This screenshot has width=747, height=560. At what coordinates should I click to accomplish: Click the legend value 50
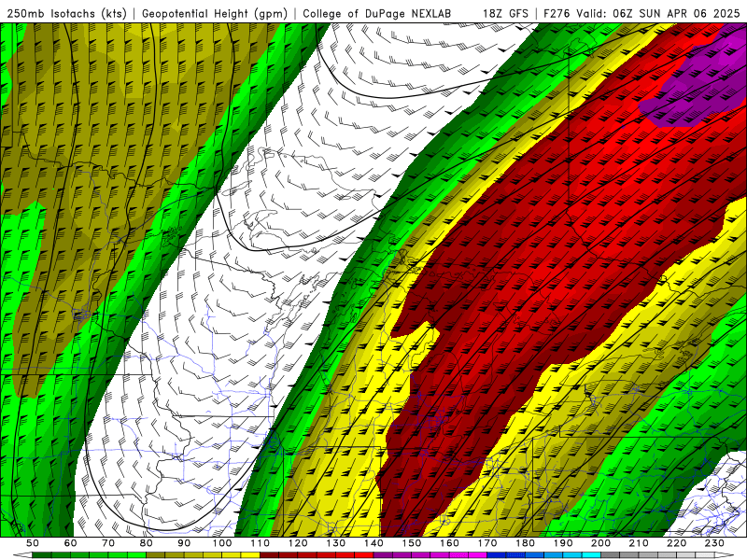coord(33,543)
